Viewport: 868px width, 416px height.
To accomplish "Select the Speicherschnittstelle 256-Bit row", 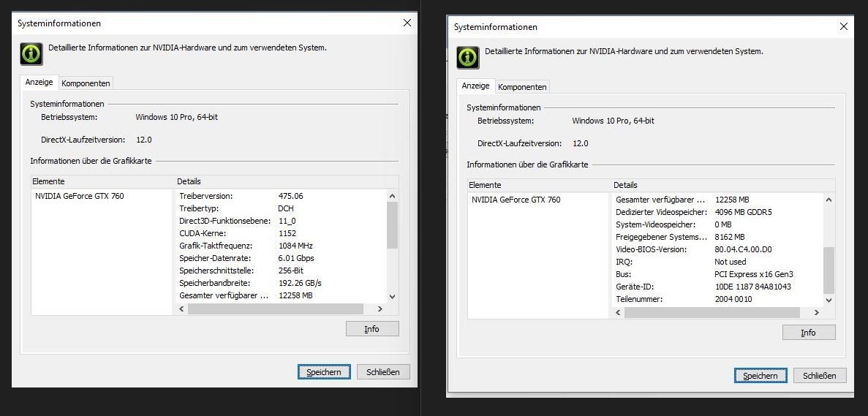I will click(x=282, y=271).
